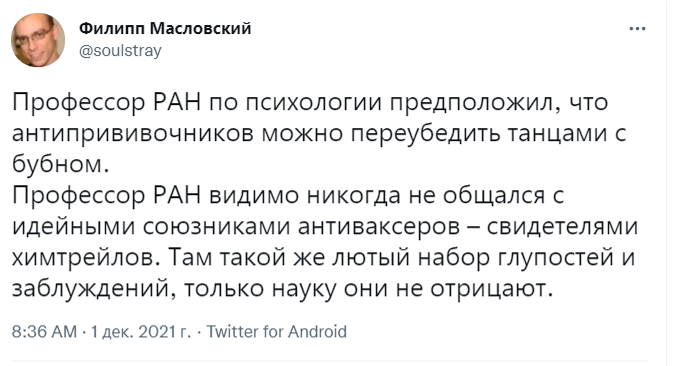This screenshot has height=366, width=674.
Task: Click the date 1 дек. 2021 г.
Action: click(141, 332)
